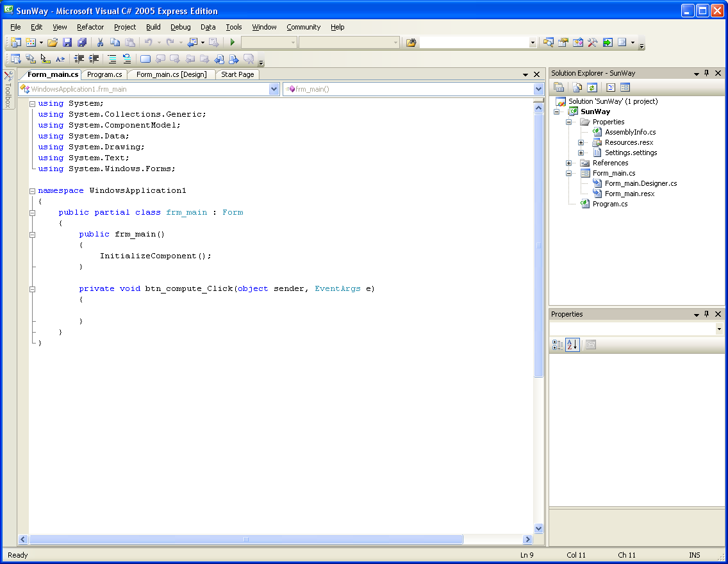Click the Save All icon
The height and width of the screenshot is (564, 728).
pos(82,43)
